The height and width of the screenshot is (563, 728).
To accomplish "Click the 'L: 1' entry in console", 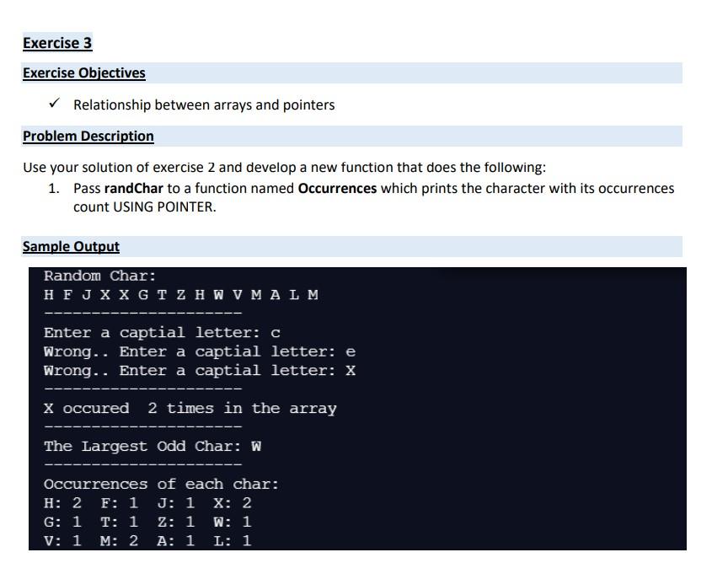I will [233, 541].
